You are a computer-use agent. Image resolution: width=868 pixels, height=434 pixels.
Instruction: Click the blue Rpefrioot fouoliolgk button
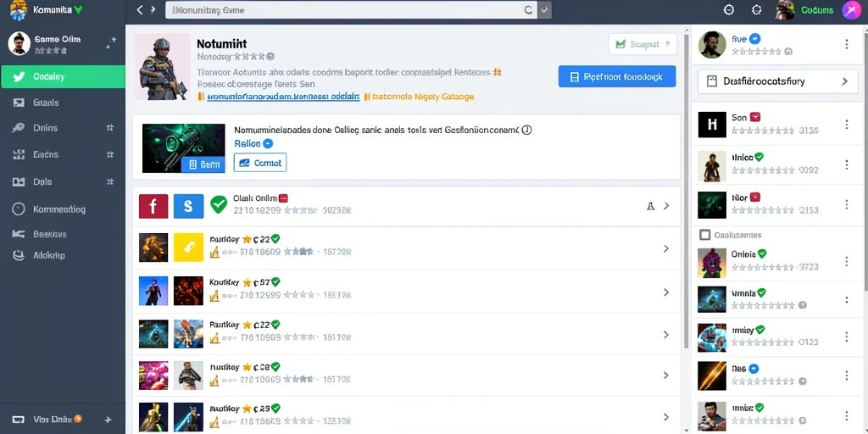617,76
